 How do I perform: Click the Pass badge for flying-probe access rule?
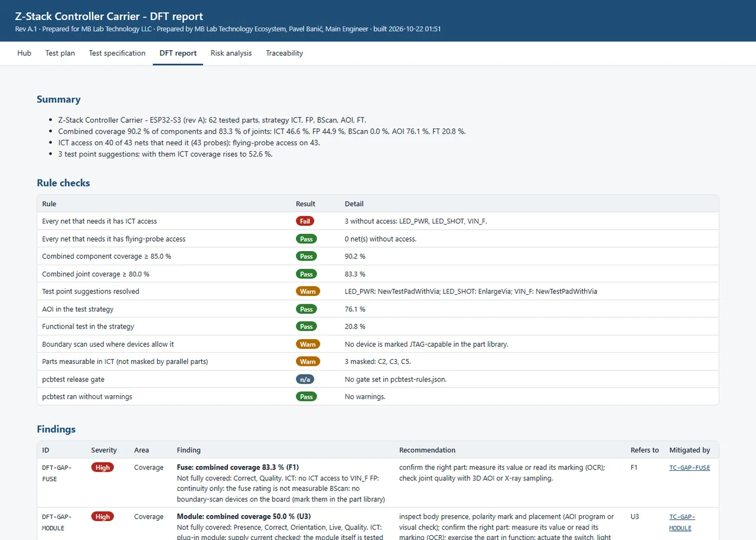click(307, 239)
